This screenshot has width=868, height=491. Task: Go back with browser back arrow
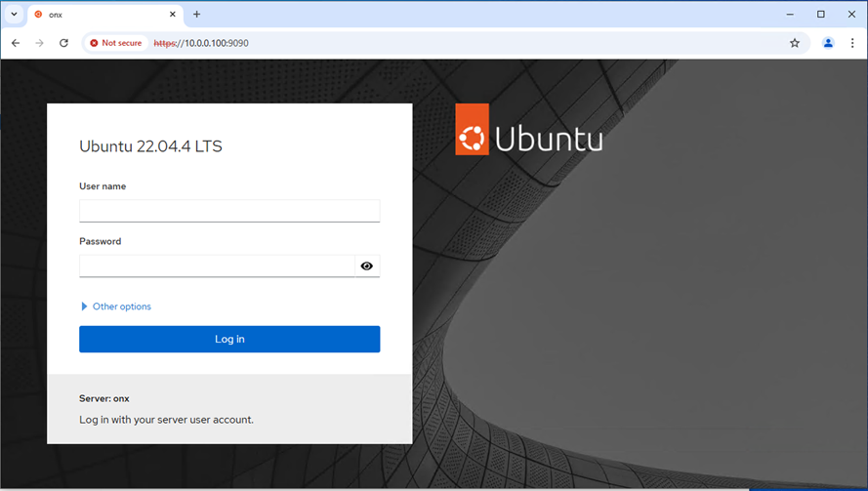[16, 43]
